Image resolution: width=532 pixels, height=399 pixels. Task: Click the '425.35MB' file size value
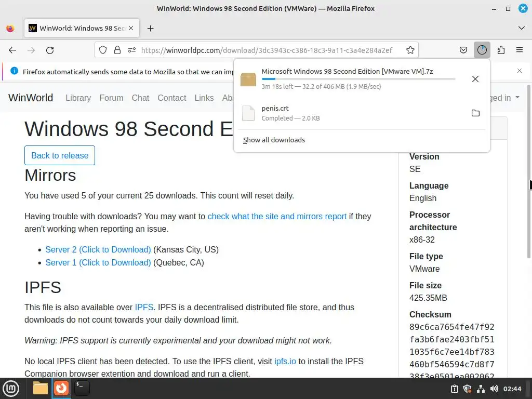point(428,298)
